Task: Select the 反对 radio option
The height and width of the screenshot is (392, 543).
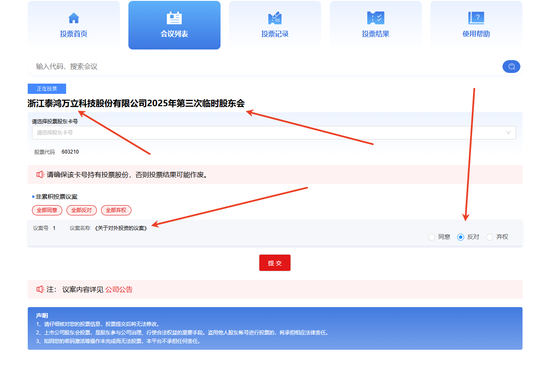Action: (x=461, y=237)
